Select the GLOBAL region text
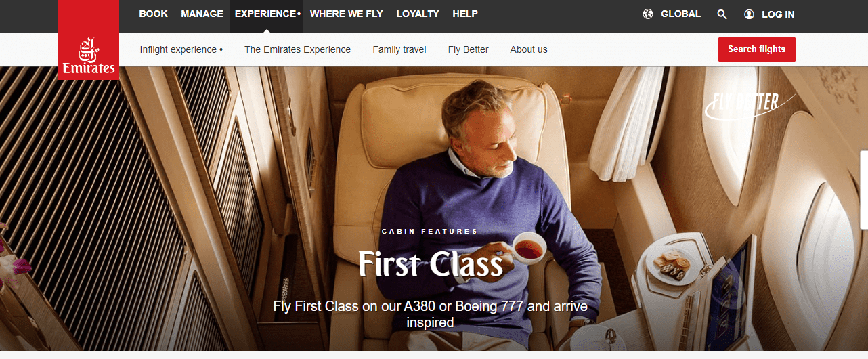Screen dimensions: 868x359 680,14
